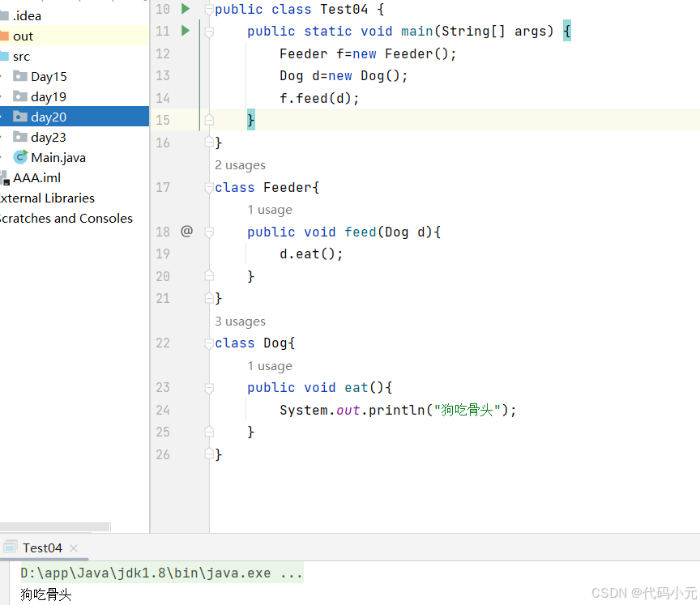Show the 1 usage of eat method
The width and height of the screenshot is (700, 605).
(270, 366)
